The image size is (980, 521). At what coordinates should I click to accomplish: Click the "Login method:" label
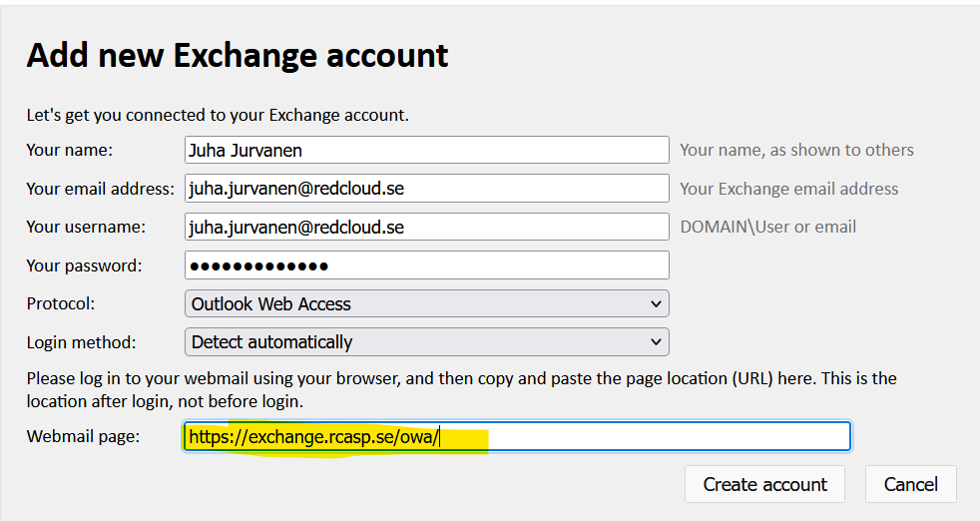pos(81,341)
